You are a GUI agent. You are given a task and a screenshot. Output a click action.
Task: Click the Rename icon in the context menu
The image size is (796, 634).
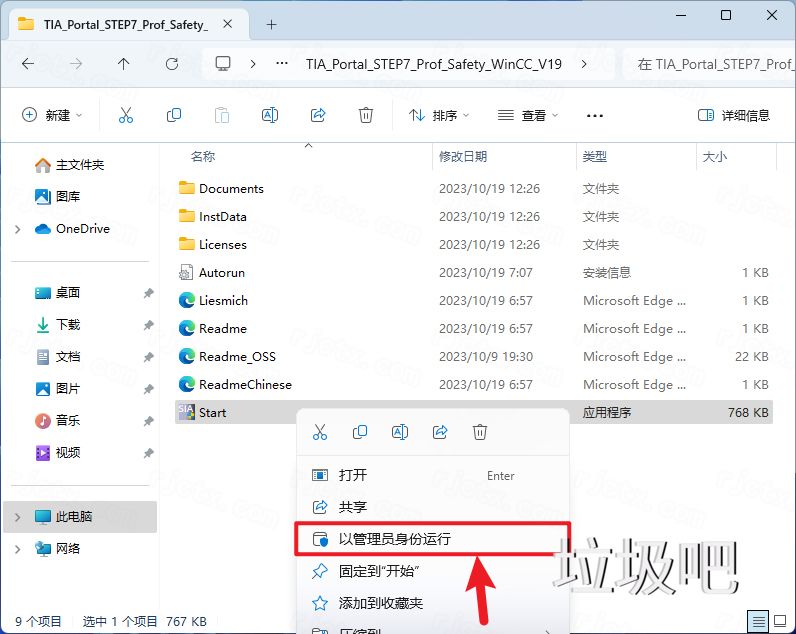point(400,432)
